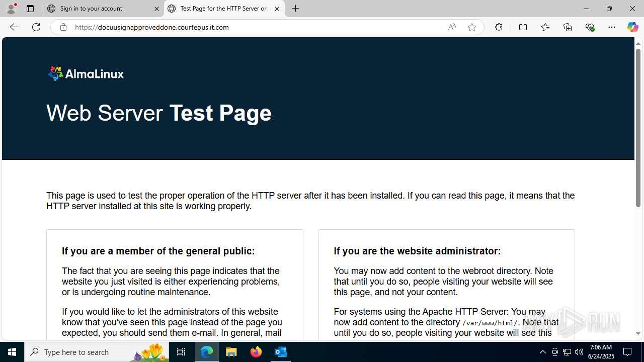Open File Explorer from taskbar
This screenshot has width=644, height=362.
click(x=231, y=352)
